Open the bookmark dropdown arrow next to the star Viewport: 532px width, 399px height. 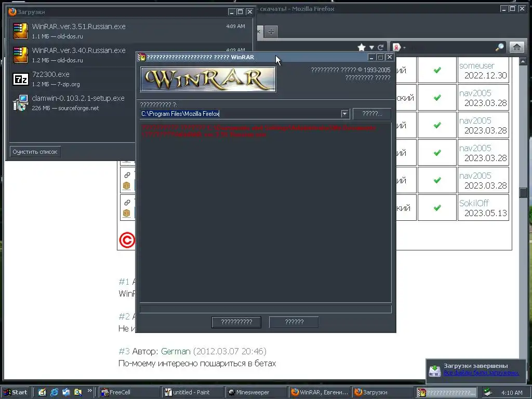371,48
